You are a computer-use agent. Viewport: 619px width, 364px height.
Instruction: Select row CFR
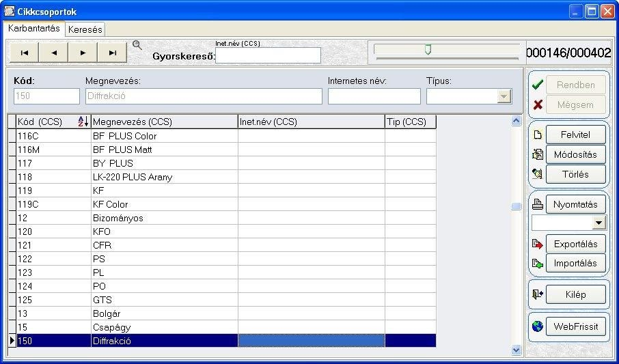point(226,245)
